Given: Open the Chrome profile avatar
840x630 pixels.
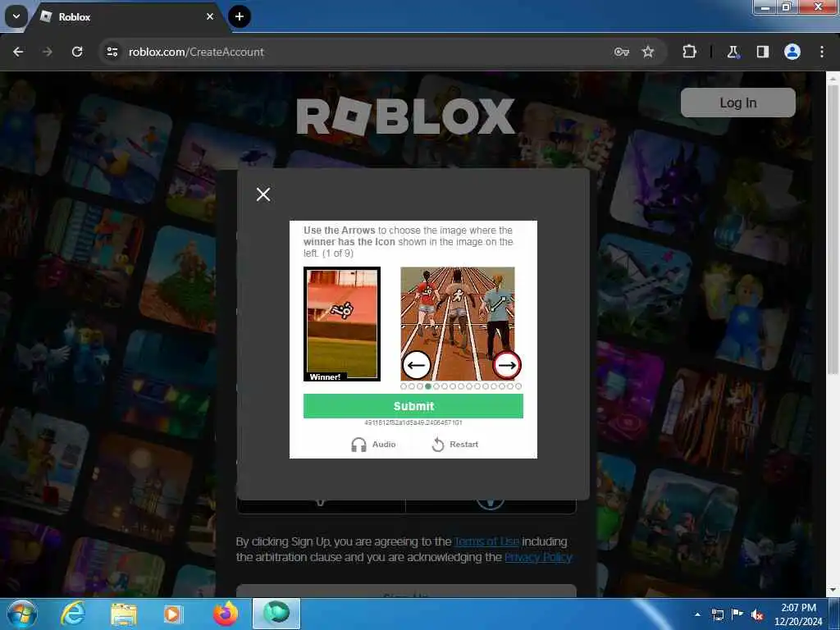Looking at the screenshot, I should click(792, 52).
